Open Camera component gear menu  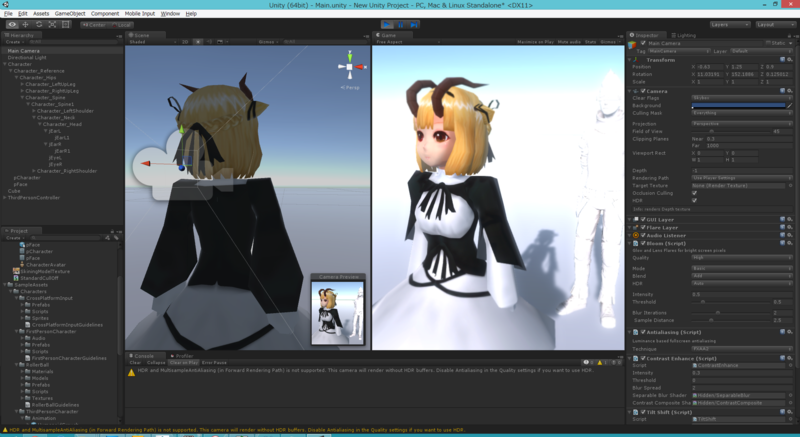tap(789, 91)
